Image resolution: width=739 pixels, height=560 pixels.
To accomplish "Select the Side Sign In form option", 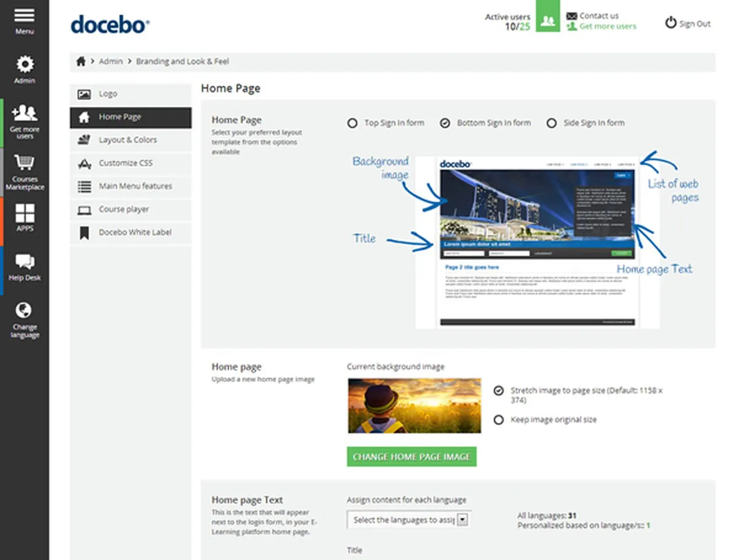I will (551, 123).
